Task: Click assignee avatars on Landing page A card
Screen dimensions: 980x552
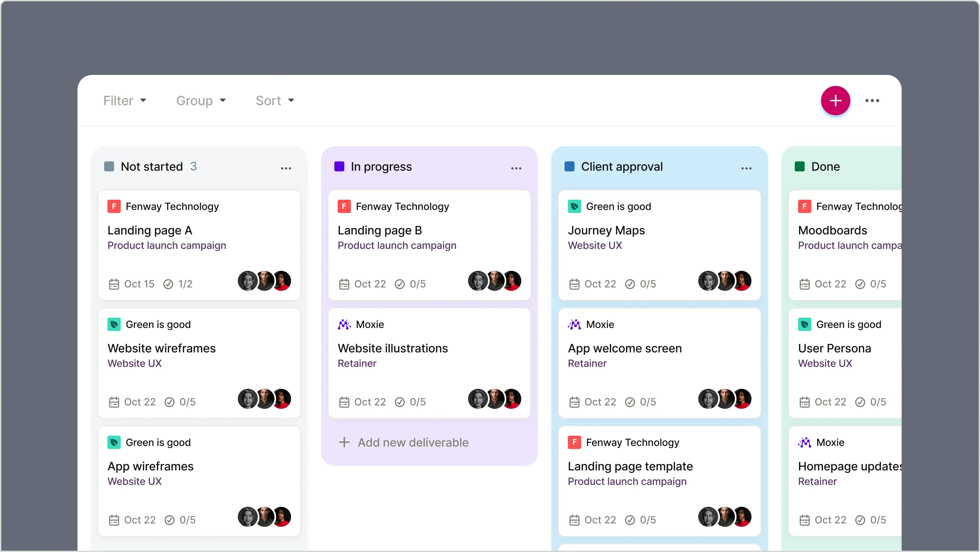Action: pyautogui.click(x=264, y=281)
